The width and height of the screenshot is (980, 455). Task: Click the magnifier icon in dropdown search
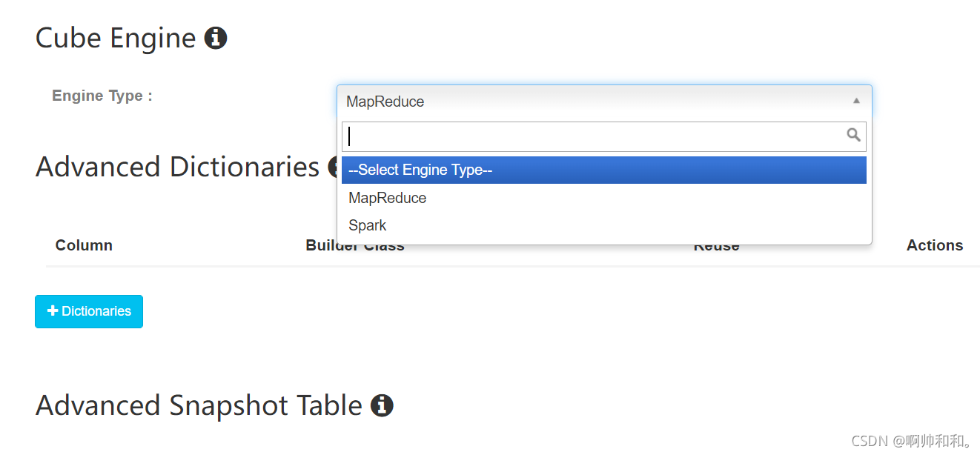[853, 135]
